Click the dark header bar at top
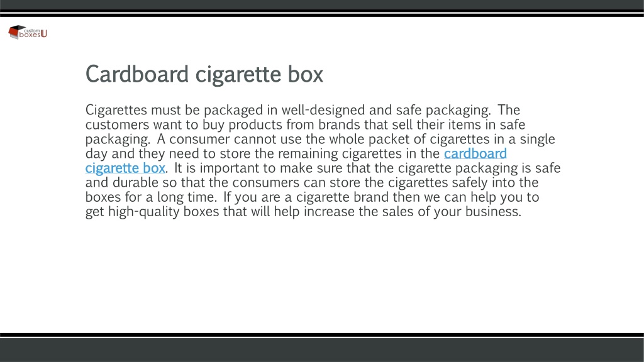 (322, 5)
